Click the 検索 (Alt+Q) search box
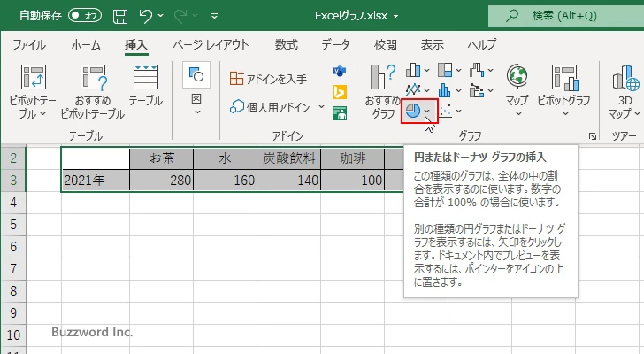This screenshot has width=644, height=354. pyautogui.click(x=566, y=16)
